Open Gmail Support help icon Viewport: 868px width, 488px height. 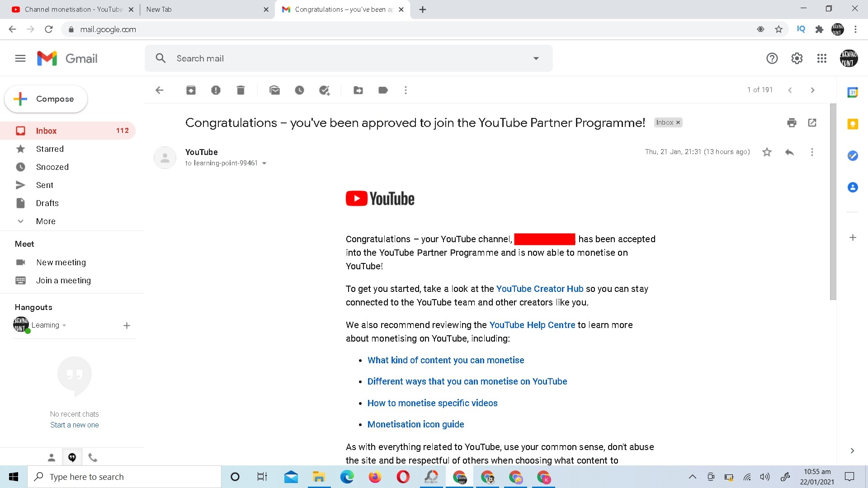point(772,58)
